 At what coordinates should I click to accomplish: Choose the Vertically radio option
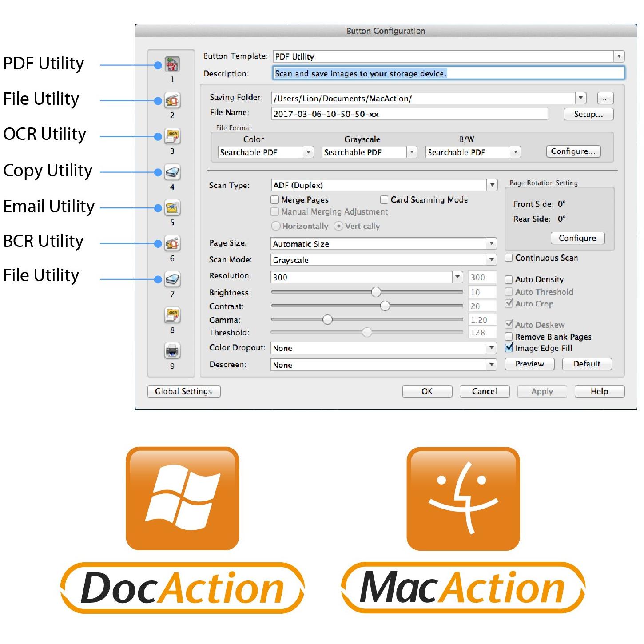point(338,226)
